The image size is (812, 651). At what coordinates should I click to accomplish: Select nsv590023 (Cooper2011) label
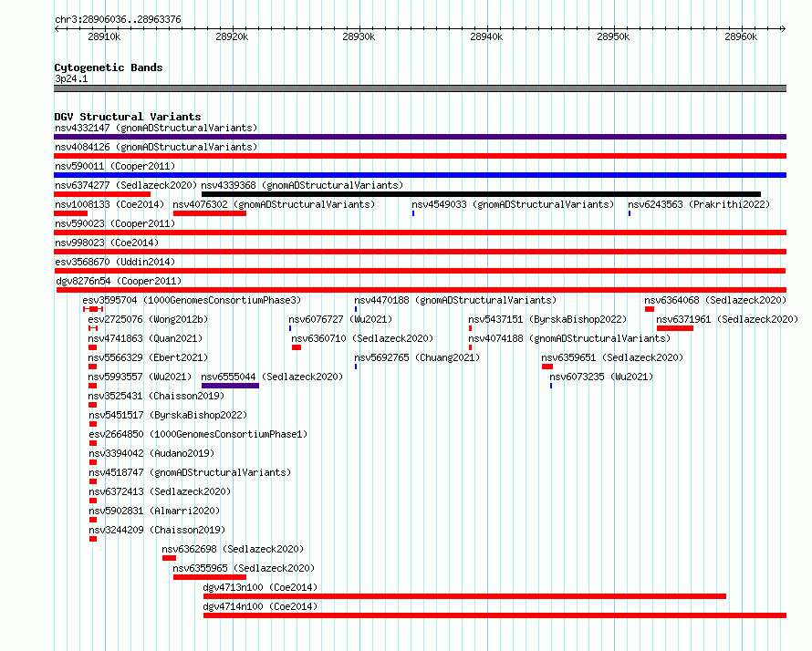pos(115,223)
